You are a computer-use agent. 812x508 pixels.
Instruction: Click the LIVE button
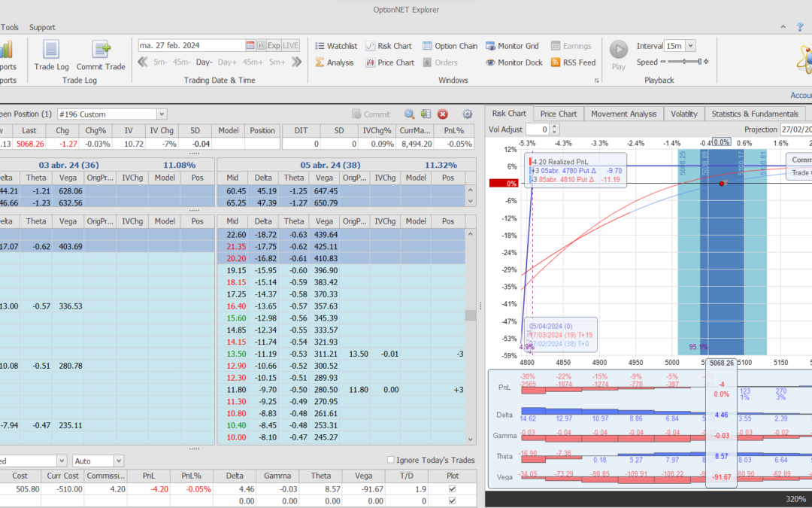coord(290,45)
